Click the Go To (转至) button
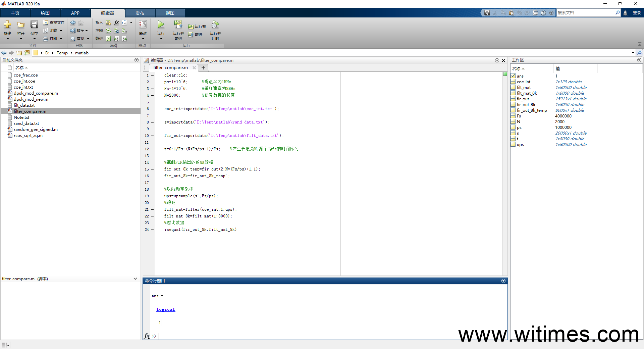This screenshot has width=644, height=349. [x=79, y=31]
